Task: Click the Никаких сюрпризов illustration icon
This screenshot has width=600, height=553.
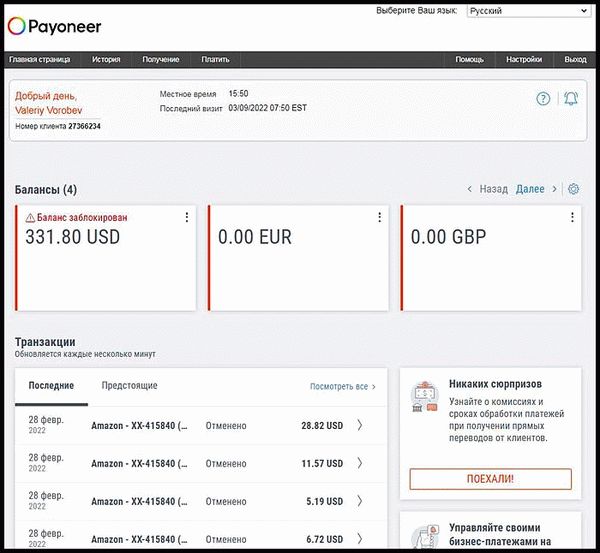Action: pyautogui.click(x=424, y=397)
